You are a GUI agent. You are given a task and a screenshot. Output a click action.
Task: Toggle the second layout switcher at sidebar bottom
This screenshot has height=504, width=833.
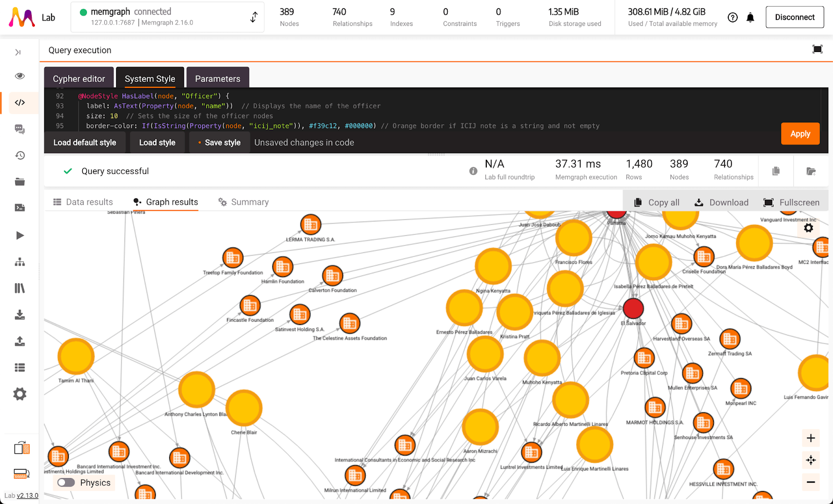20,474
